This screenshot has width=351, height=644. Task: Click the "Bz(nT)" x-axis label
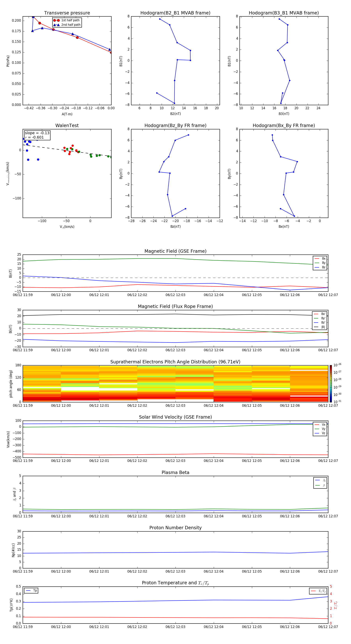pos(175,227)
